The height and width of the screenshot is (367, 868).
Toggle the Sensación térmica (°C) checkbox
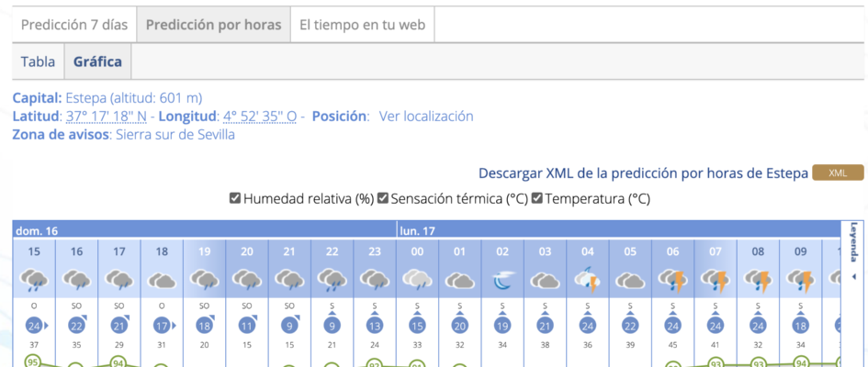coord(382,198)
